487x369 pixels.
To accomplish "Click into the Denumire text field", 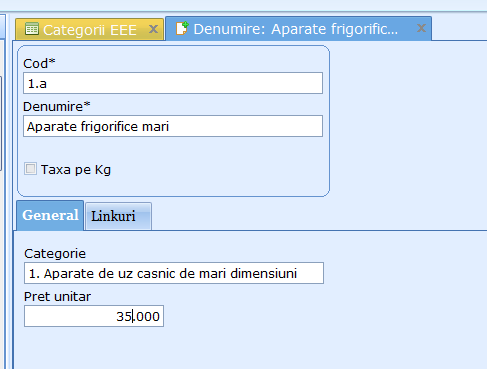I will 173,126.
